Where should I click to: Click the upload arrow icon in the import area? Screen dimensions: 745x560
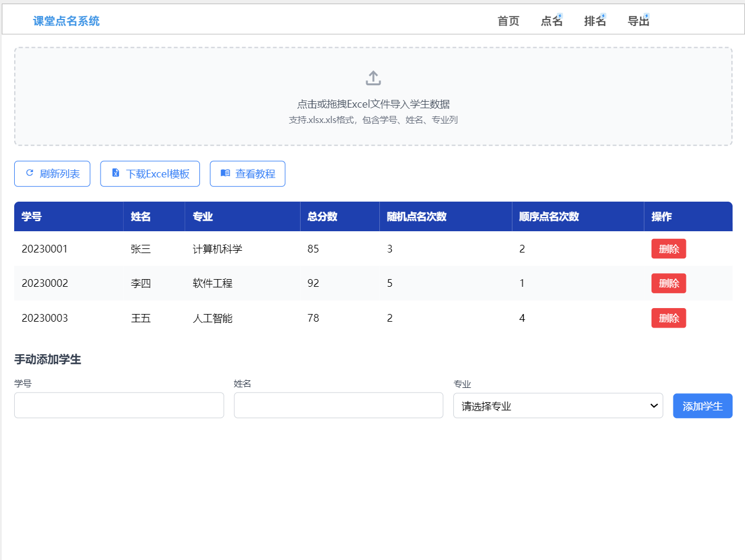(373, 77)
